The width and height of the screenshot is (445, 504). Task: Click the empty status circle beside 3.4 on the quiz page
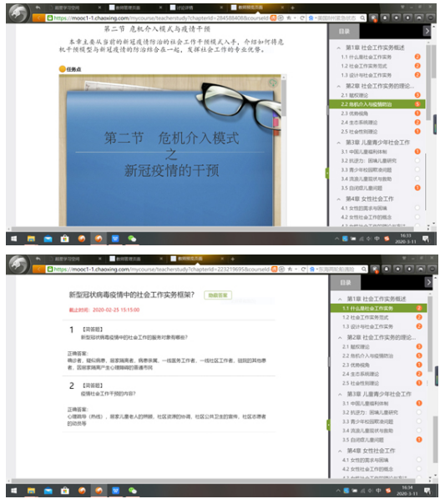418,431
